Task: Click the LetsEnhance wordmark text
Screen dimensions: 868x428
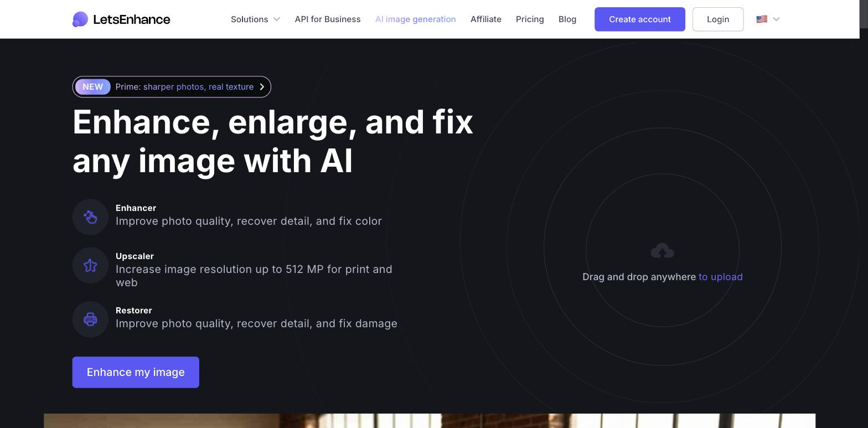Action: (132, 19)
